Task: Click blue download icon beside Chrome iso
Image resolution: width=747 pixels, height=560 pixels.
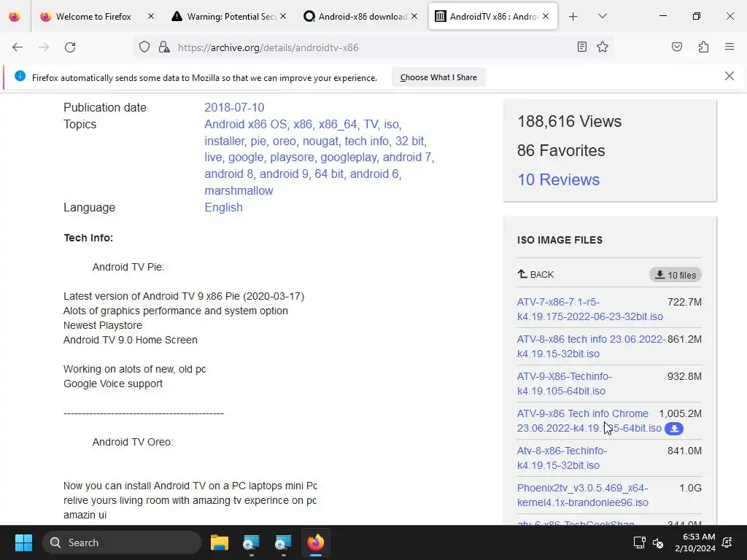Action: point(674,429)
